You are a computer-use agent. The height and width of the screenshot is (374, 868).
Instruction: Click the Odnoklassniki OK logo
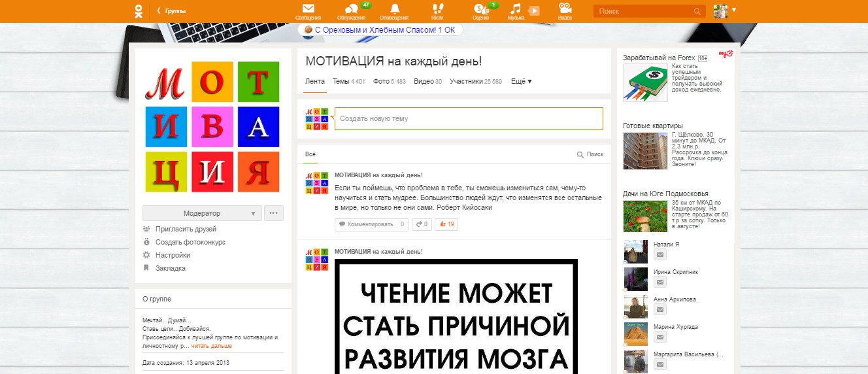pos(138,11)
